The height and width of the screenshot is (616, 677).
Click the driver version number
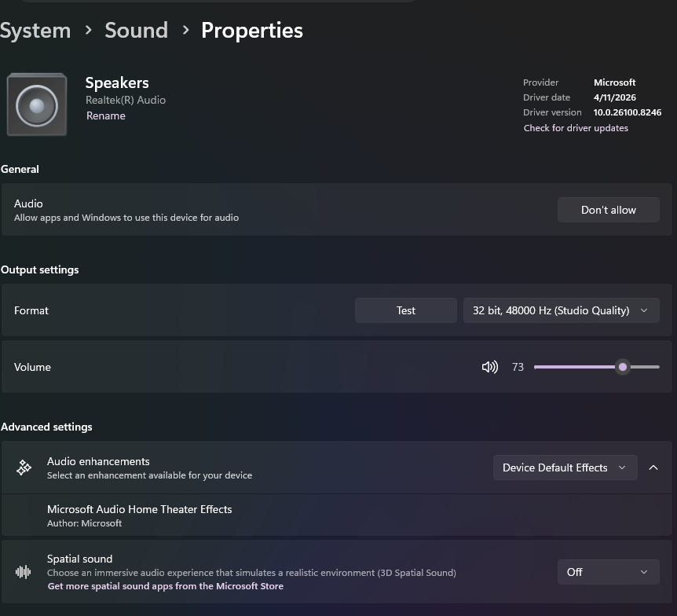[628, 112]
